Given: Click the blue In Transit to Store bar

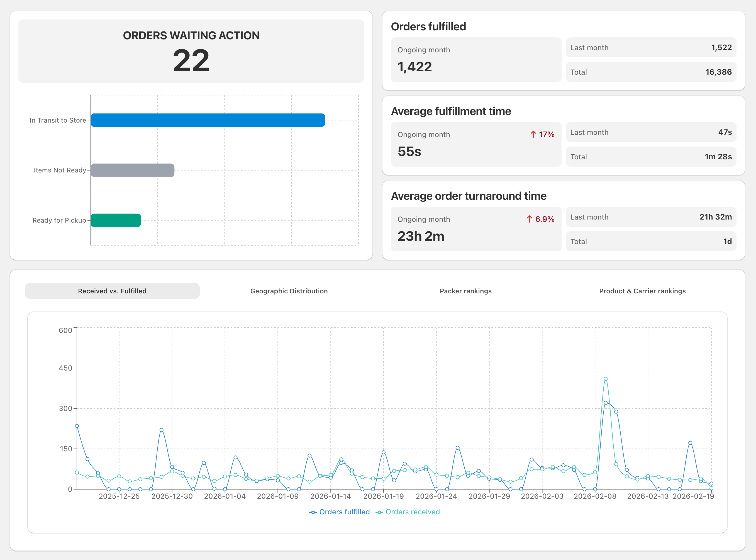Looking at the screenshot, I should click(x=208, y=120).
